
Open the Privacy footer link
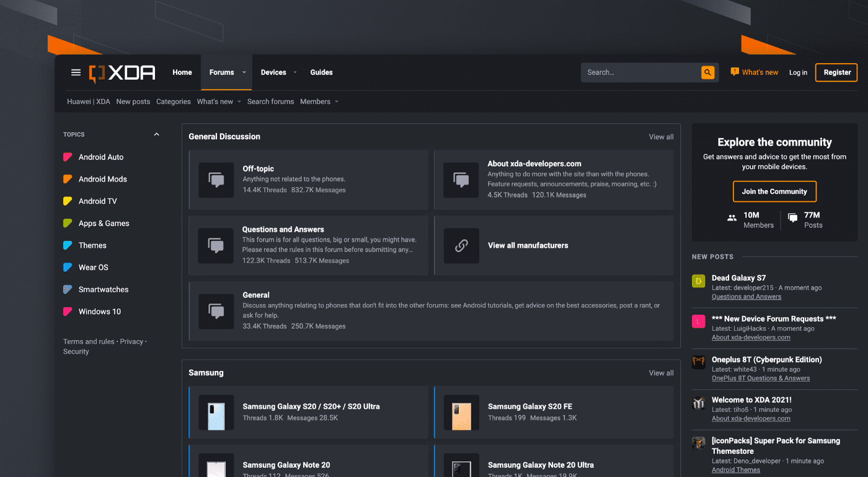131,341
